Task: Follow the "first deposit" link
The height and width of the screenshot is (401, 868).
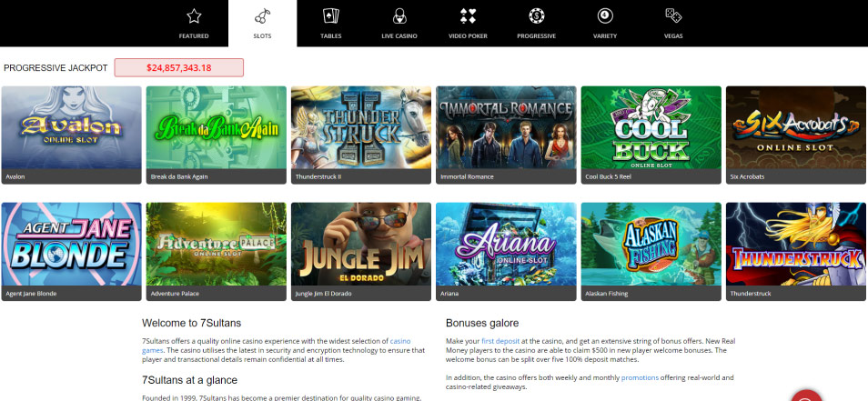Action: tap(500, 341)
